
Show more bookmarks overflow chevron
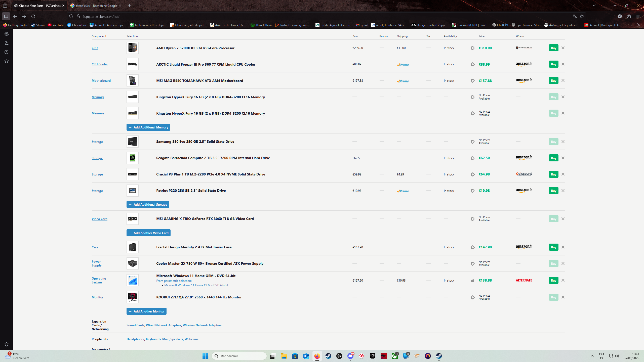pyautogui.click(x=639, y=25)
